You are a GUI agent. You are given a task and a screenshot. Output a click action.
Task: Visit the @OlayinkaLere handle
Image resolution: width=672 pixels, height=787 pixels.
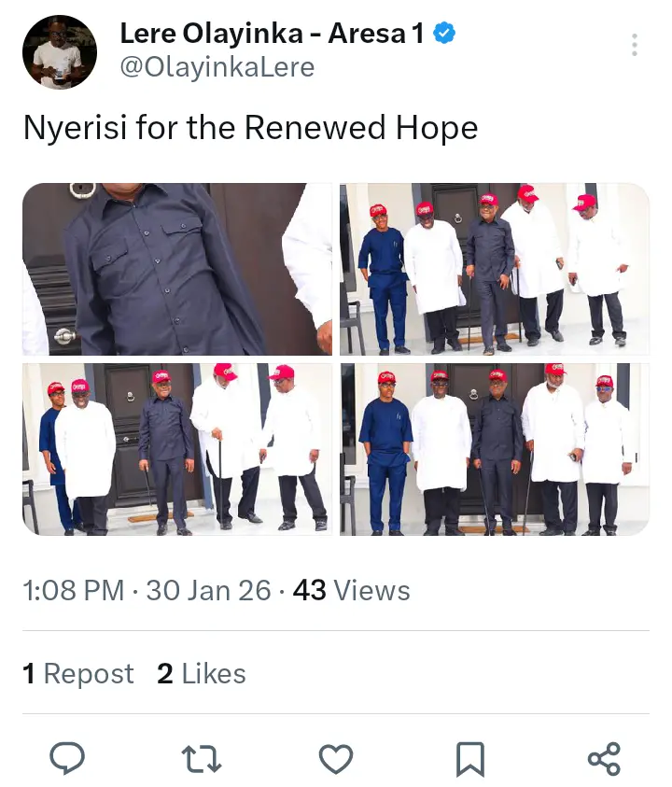pos(217,67)
